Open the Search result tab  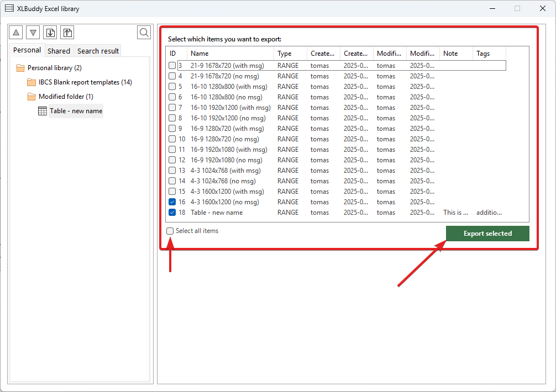[x=98, y=51]
